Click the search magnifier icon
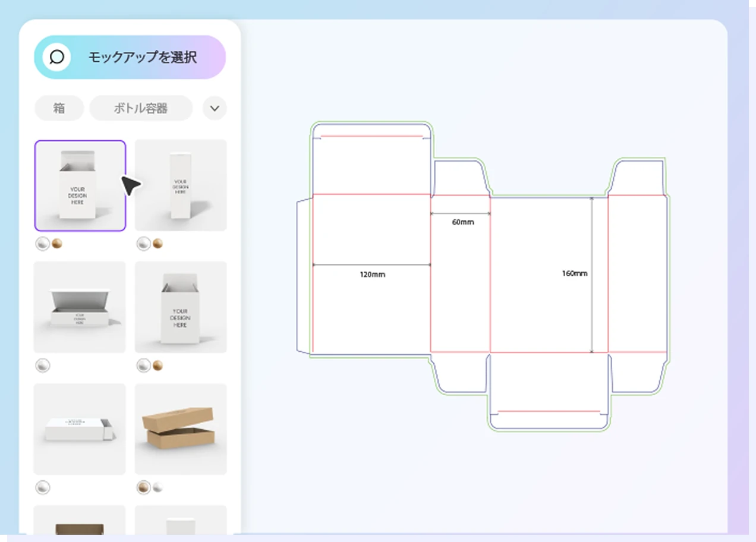Image resolution: width=756 pixels, height=542 pixels. coord(57,58)
